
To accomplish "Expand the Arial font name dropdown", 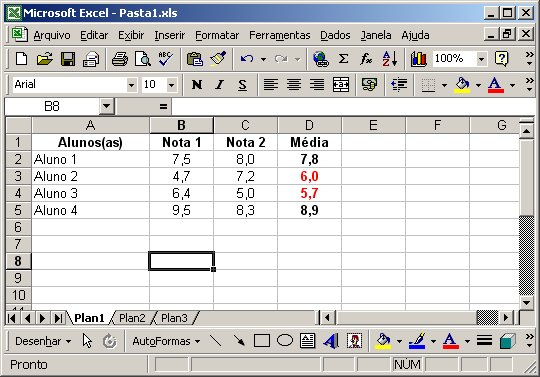I will coord(132,85).
